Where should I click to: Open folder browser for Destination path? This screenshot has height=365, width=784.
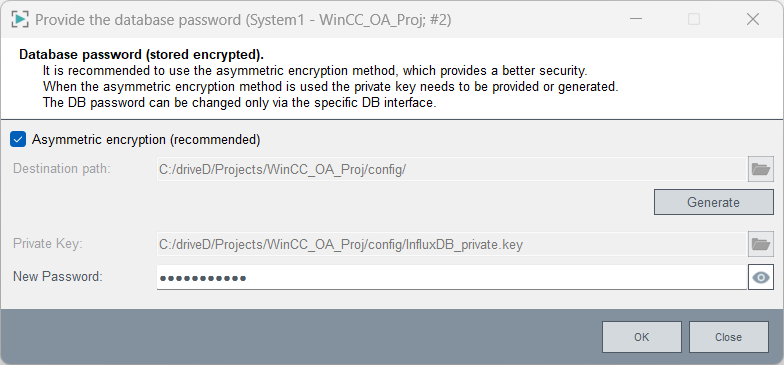click(760, 169)
